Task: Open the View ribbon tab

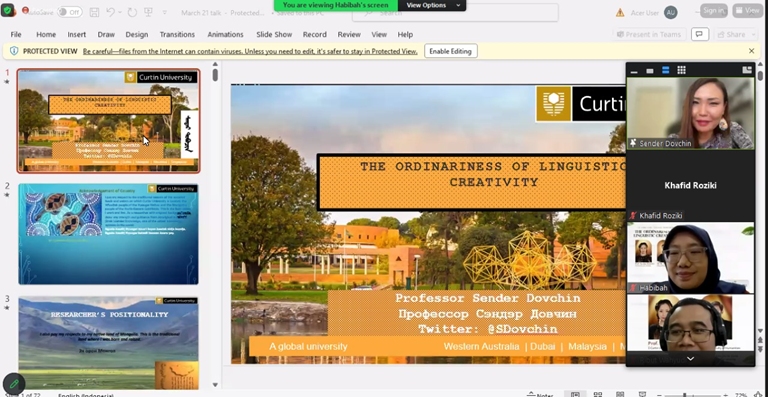Action: coord(379,34)
